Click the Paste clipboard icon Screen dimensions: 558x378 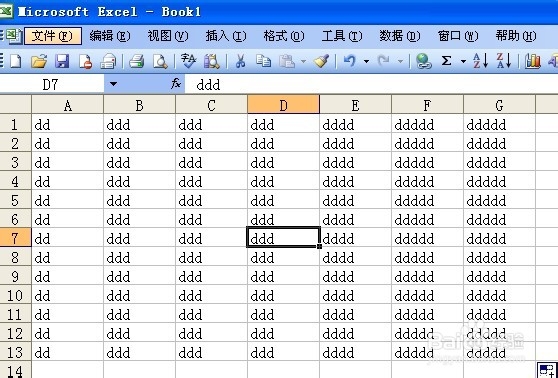coord(287,62)
